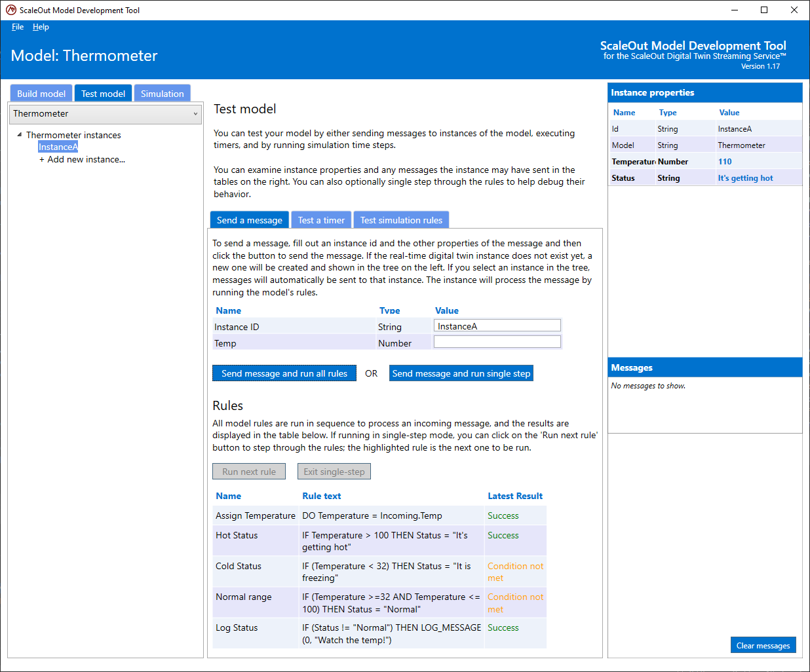Select InstanceA in the instances tree
Viewport: 810px width, 672px height.
[x=58, y=147]
